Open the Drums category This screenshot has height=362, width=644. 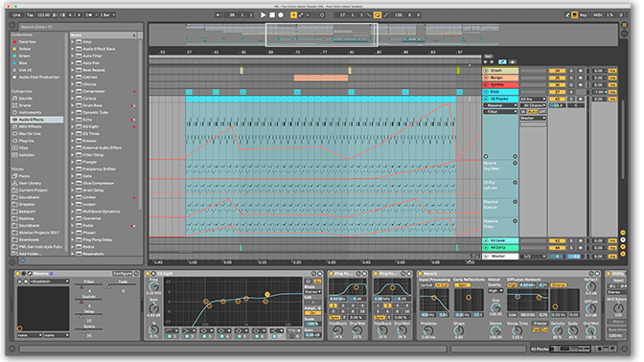(25, 105)
